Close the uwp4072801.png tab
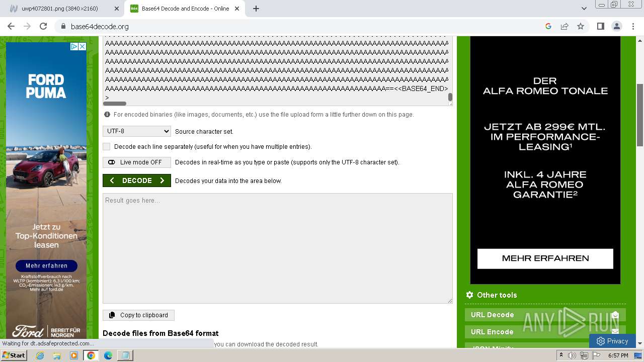Image resolution: width=644 pixels, height=362 pixels. point(117,9)
